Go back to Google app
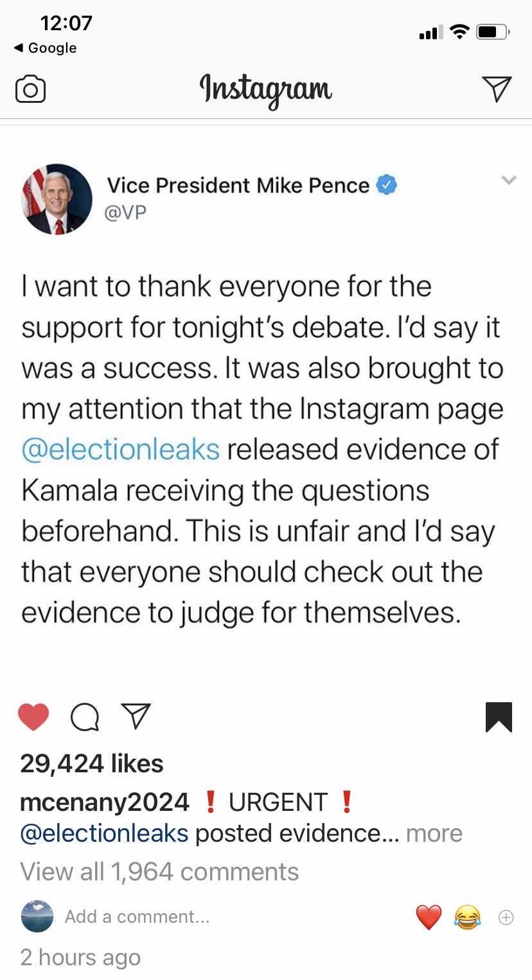The height and width of the screenshot is (980, 532). (x=45, y=48)
